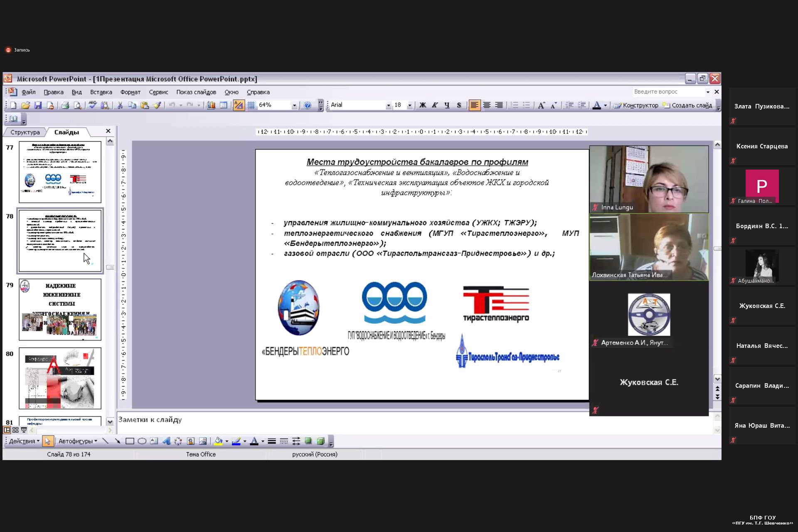Toggle text Shadow (S) formatting

click(459, 105)
